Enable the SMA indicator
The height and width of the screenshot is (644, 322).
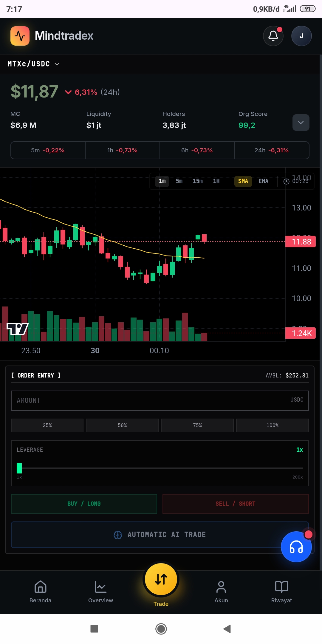(243, 181)
